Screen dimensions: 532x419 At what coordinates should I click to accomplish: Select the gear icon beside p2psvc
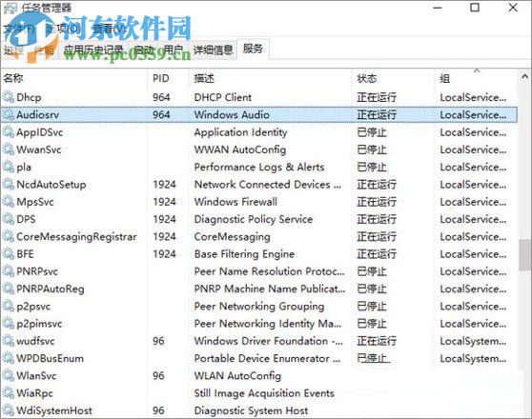[9, 306]
